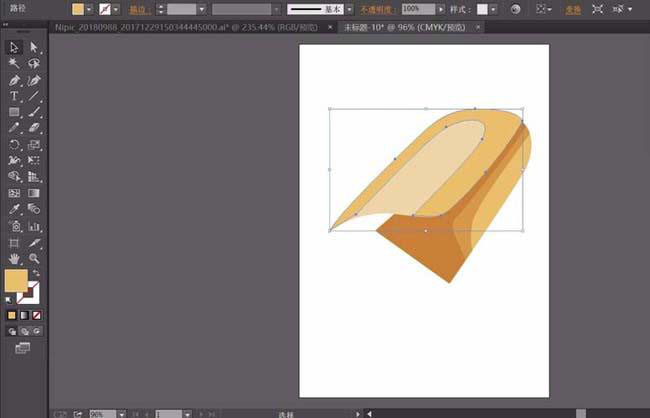Select the Rectangle tool
Viewport: 650px width, 418px height.
click(14, 112)
